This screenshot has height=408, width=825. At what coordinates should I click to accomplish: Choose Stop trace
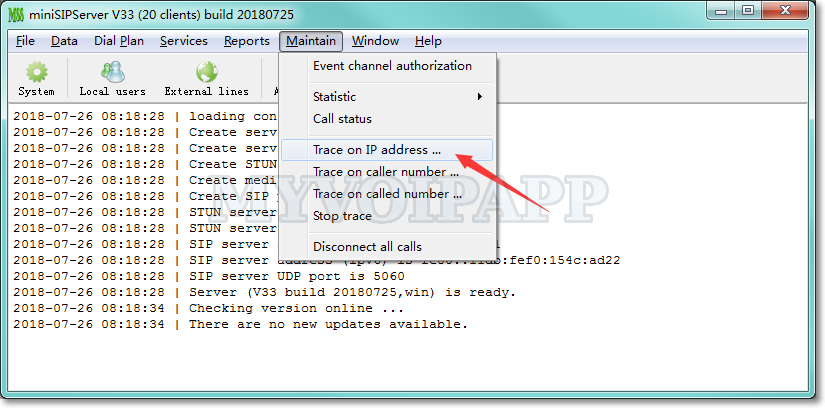click(387, 216)
